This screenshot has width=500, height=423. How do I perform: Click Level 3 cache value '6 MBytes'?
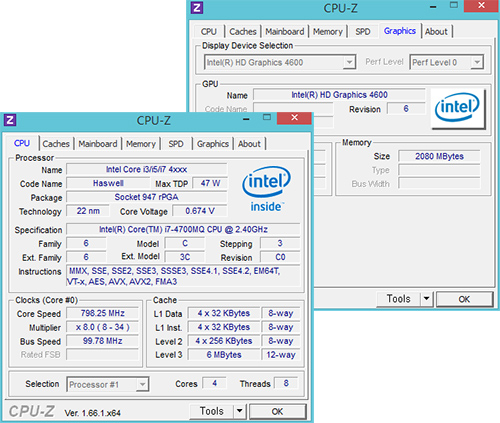coord(224,355)
